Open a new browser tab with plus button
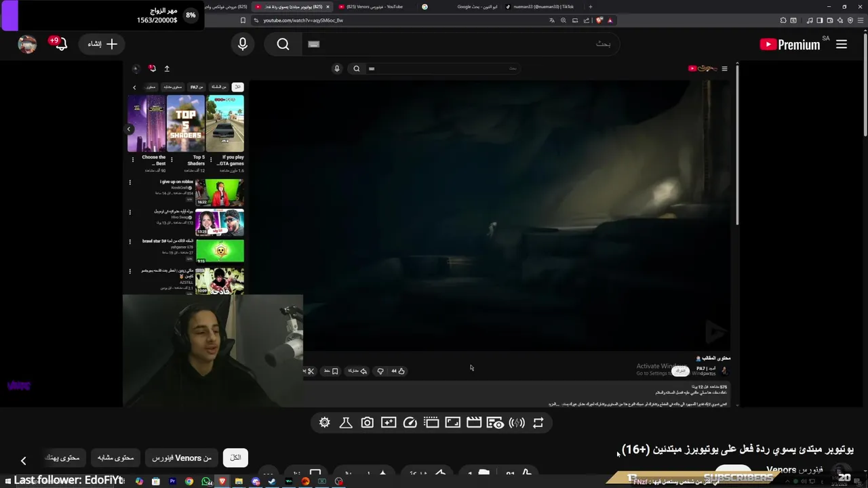868x488 pixels. (591, 7)
